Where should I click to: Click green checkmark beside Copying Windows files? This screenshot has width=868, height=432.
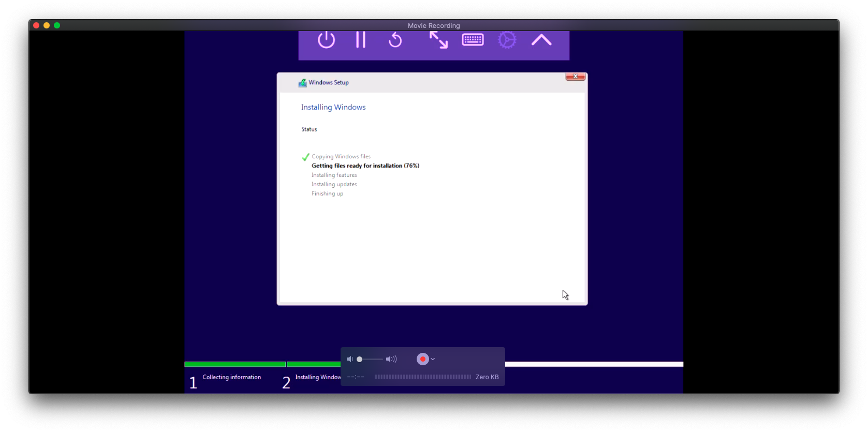(305, 157)
